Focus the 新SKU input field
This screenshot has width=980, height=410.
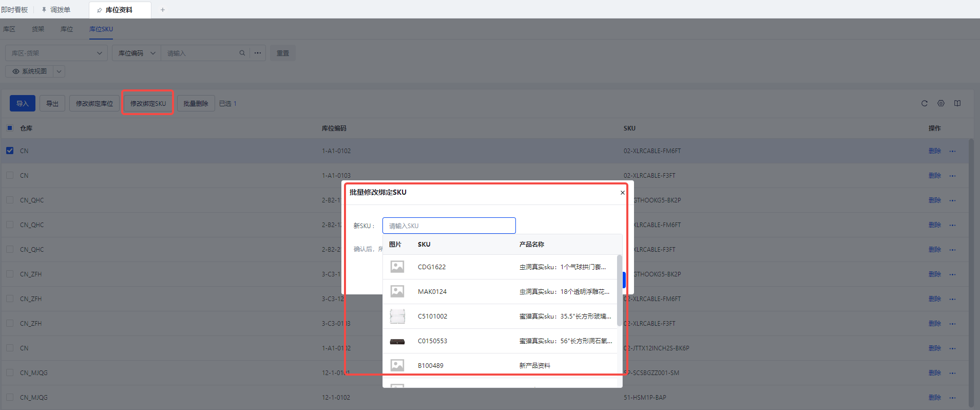(449, 226)
